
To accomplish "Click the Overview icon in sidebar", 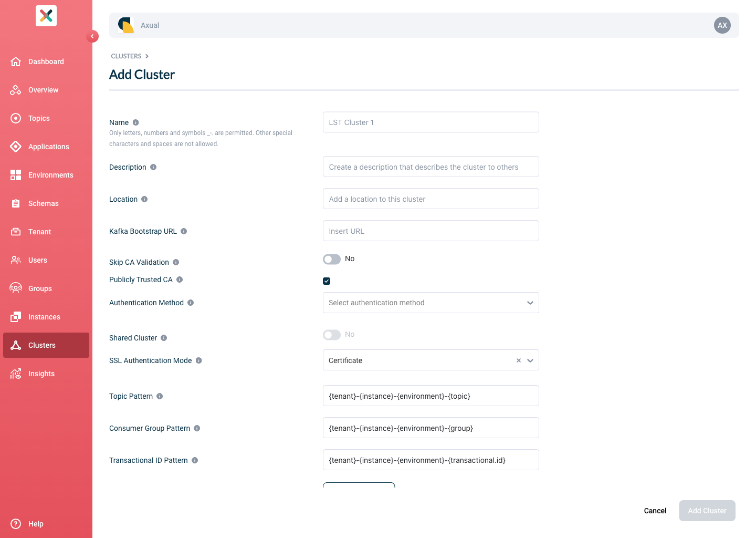I will [16, 90].
